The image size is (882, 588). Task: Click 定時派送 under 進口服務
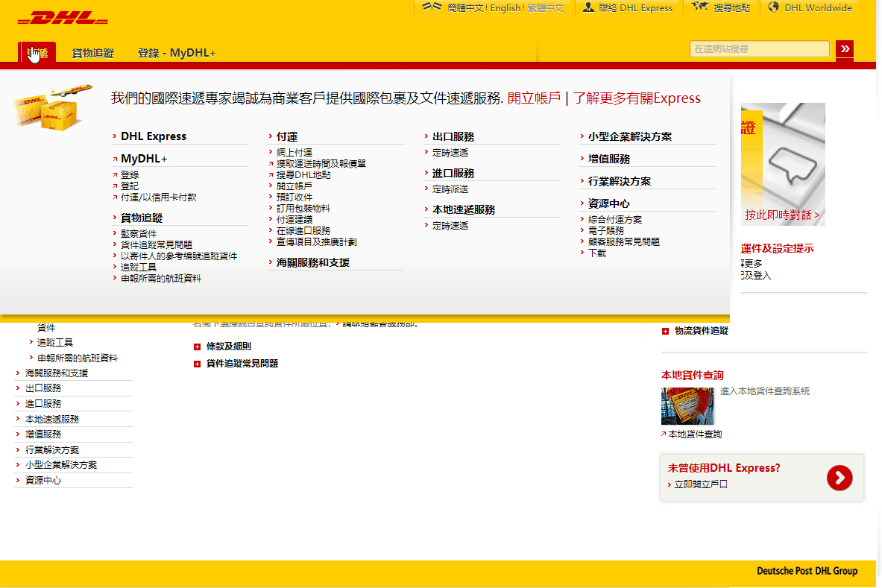450,189
